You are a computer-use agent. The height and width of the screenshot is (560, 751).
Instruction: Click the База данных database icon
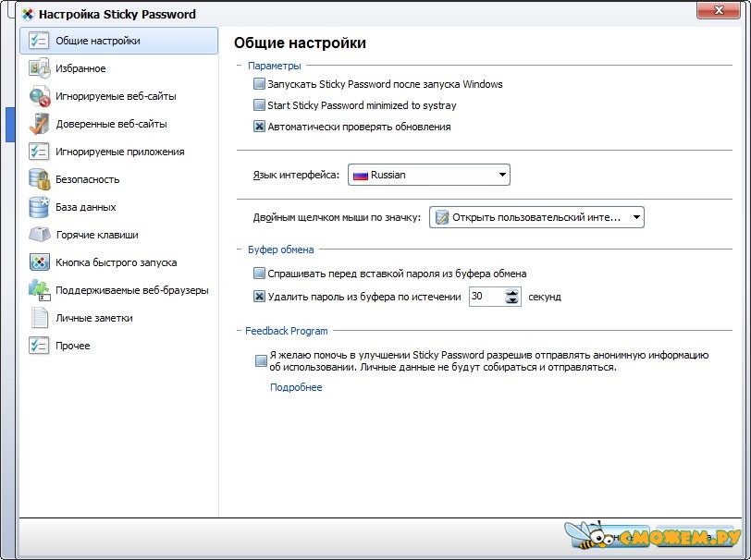pyautogui.click(x=39, y=207)
